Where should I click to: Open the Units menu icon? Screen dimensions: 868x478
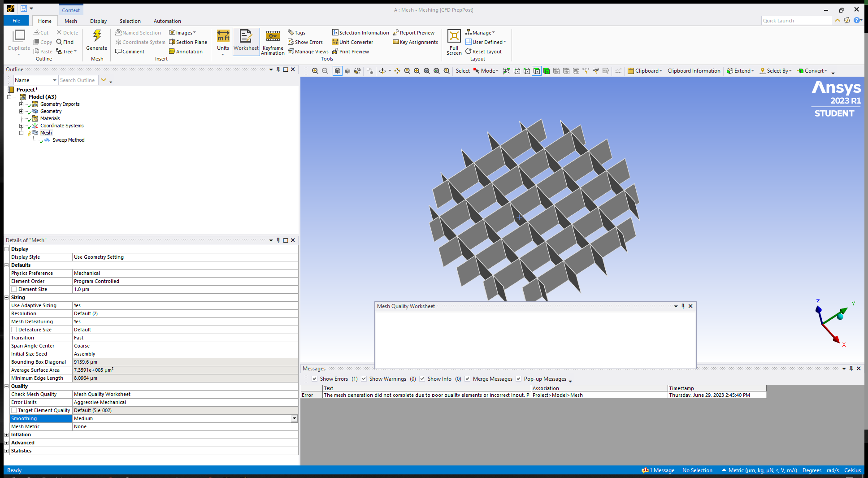(223, 36)
